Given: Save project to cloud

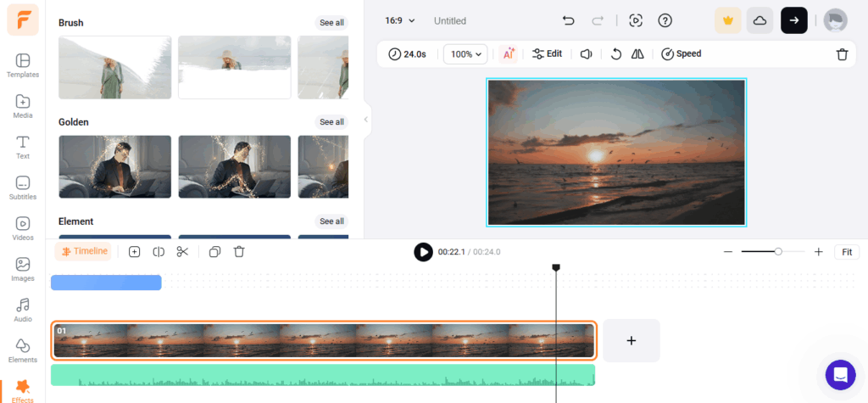Looking at the screenshot, I should pos(760,20).
